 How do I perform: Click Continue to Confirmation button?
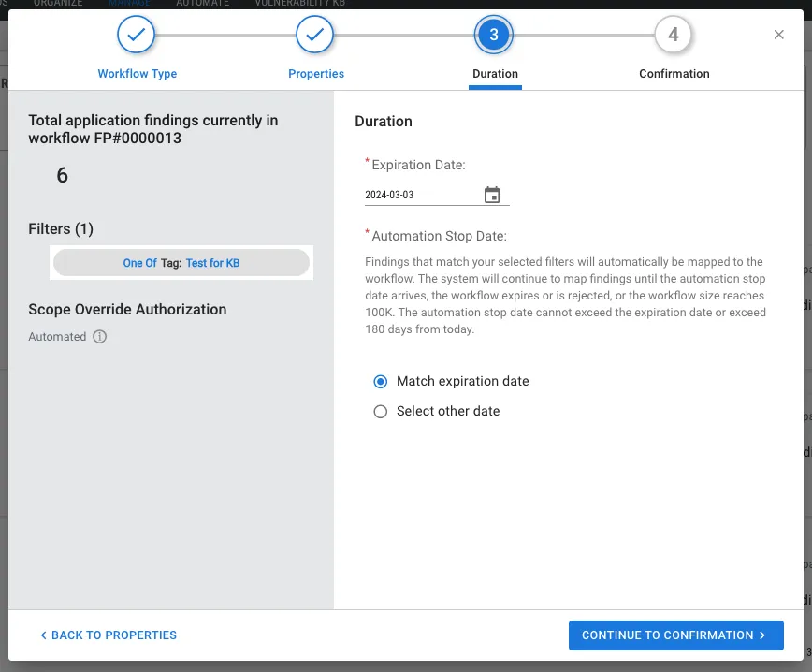click(675, 635)
